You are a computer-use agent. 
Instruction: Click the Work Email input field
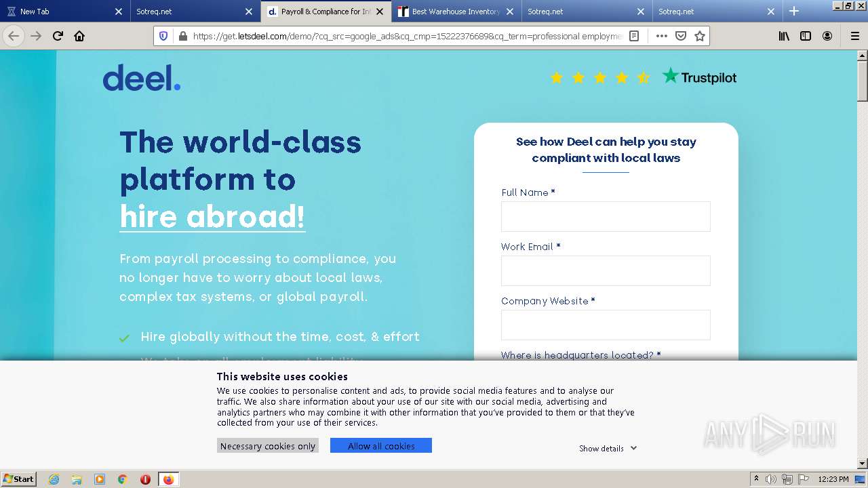606,270
